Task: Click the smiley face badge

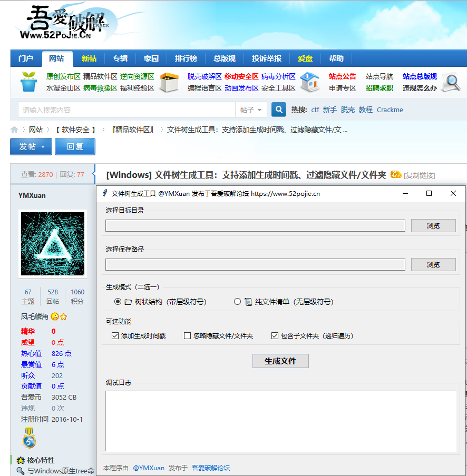Action: 55,316
